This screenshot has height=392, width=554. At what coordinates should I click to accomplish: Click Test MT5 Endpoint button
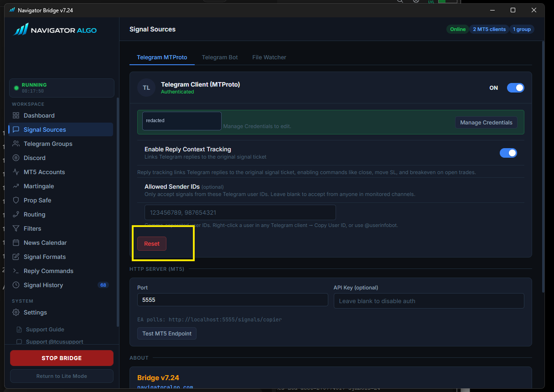[x=167, y=333]
